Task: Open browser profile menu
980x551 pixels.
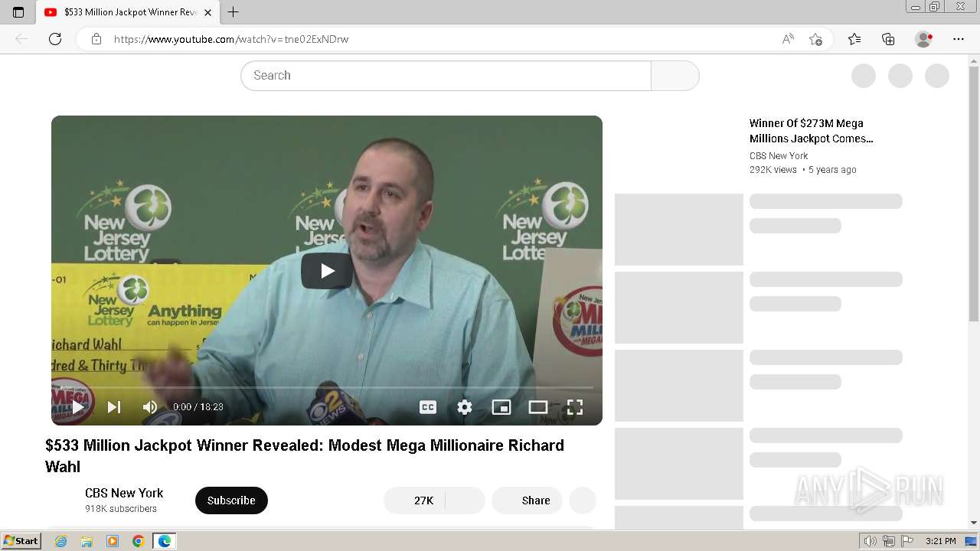Action: (x=924, y=39)
